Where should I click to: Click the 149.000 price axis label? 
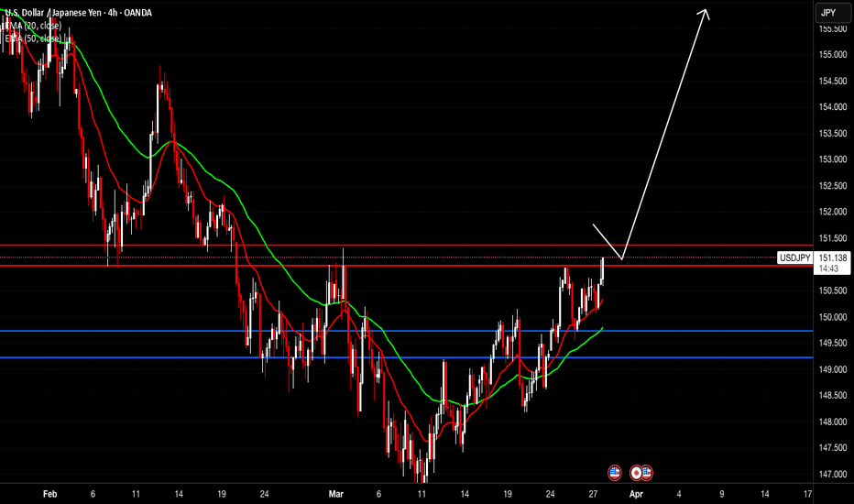point(833,369)
